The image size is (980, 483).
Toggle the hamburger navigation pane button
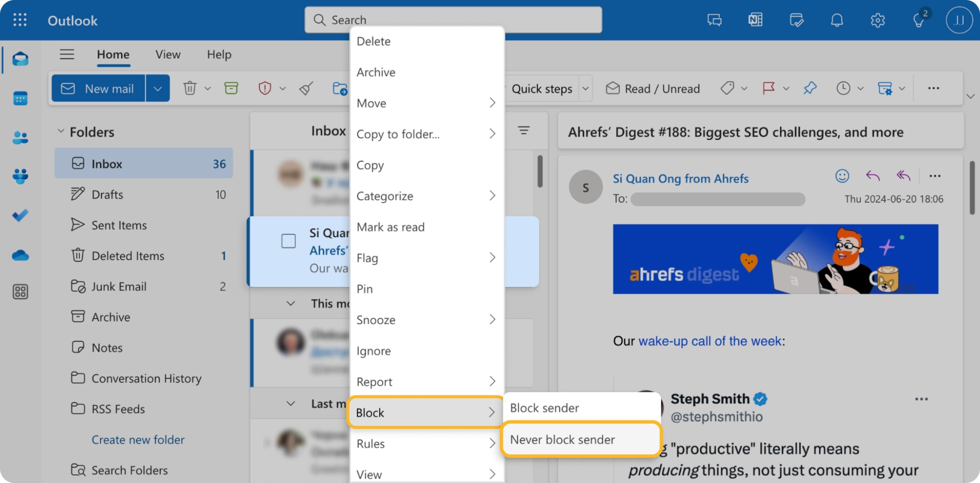[x=67, y=54]
